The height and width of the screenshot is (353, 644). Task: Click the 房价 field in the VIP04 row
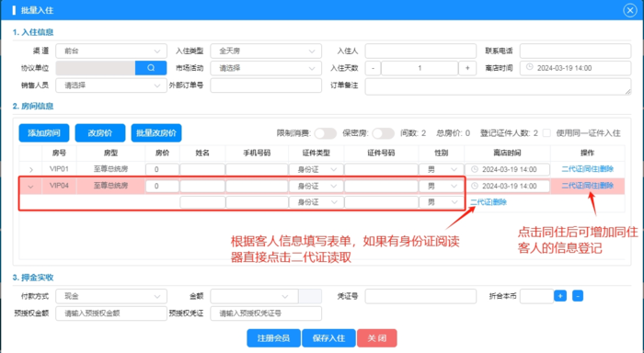(x=162, y=186)
